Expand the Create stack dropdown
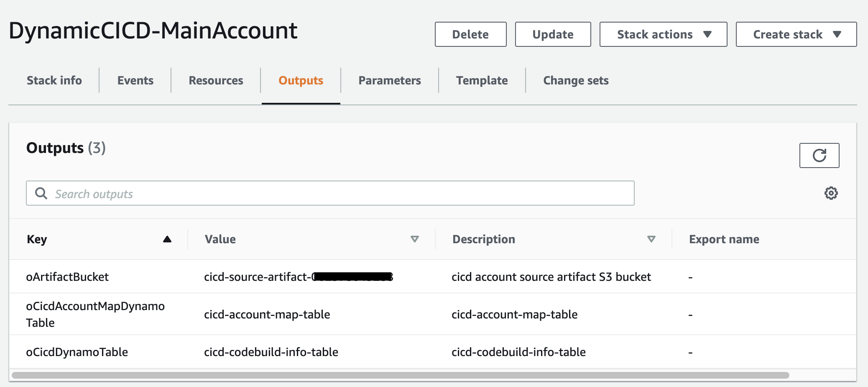This screenshot has height=387, width=868. [796, 34]
